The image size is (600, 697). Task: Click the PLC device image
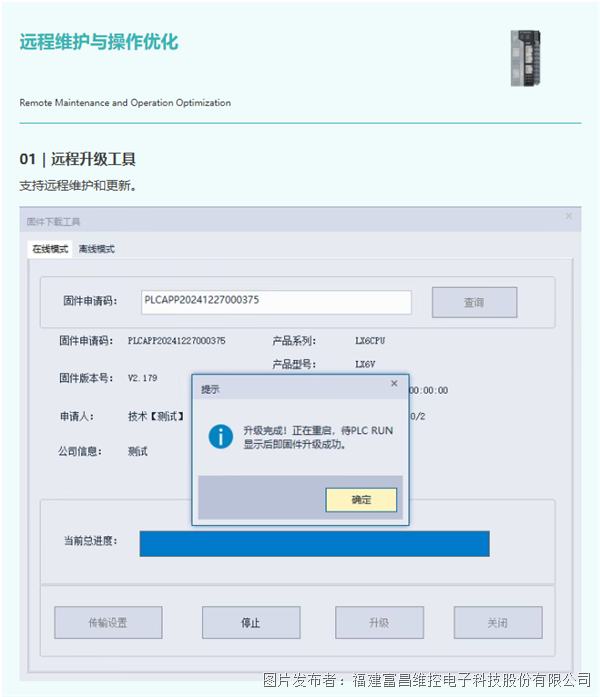[x=526, y=58]
